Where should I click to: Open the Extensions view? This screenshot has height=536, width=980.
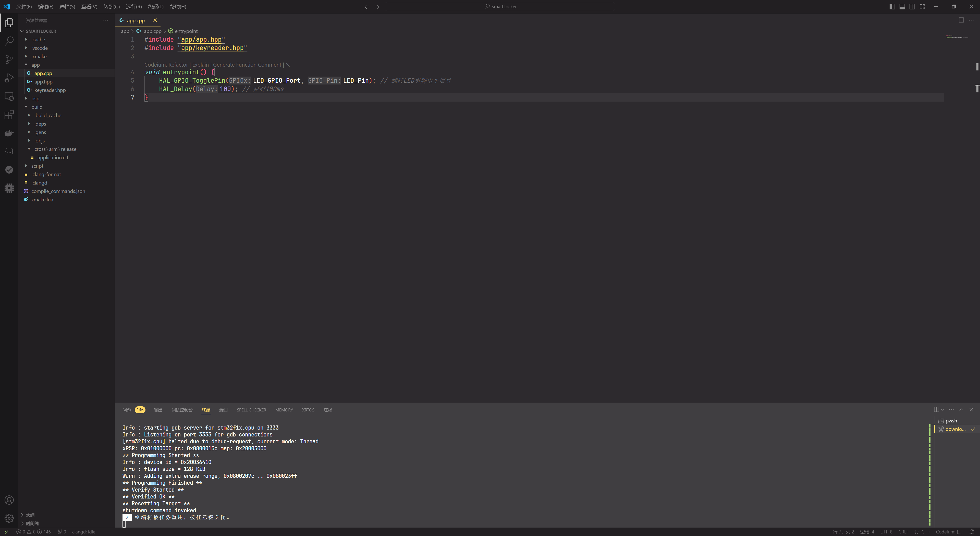[9, 115]
